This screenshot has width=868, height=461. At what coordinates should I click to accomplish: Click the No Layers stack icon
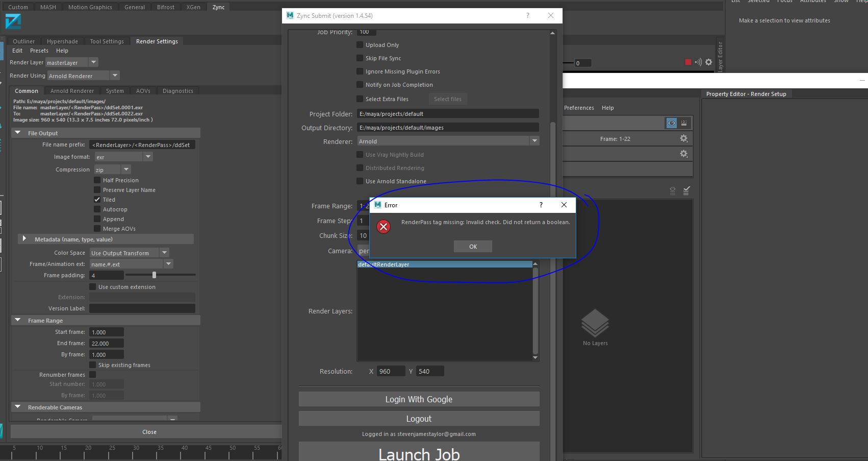tap(595, 323)
